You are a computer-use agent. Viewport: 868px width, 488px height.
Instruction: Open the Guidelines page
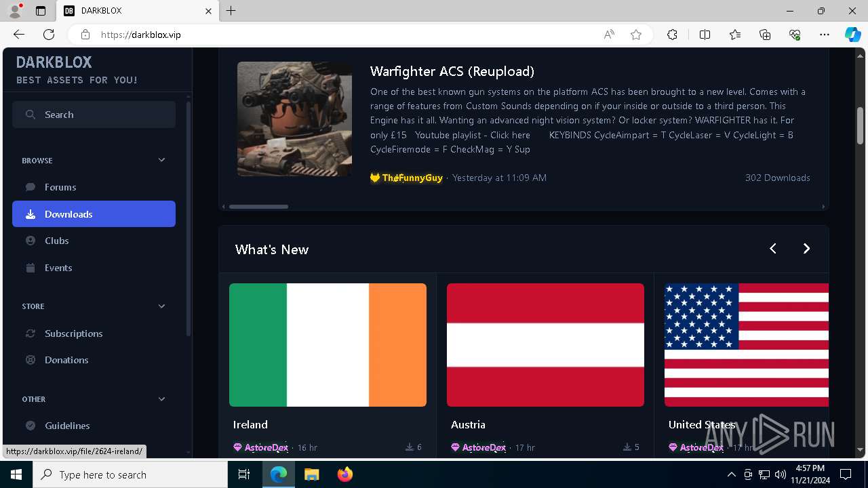[94, 426]
